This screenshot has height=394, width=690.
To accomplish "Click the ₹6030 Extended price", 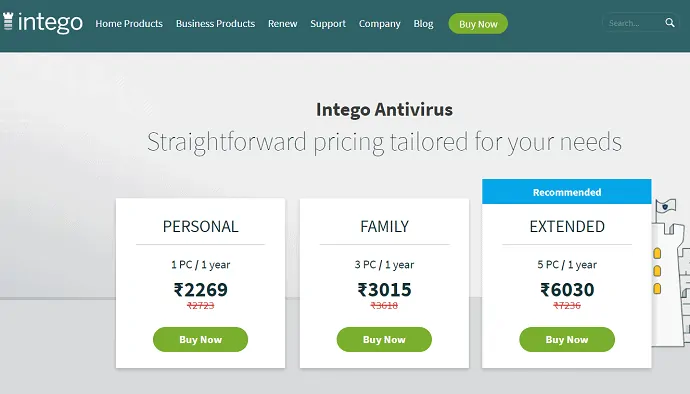I will pyautogui.click(x=567, y=290).
